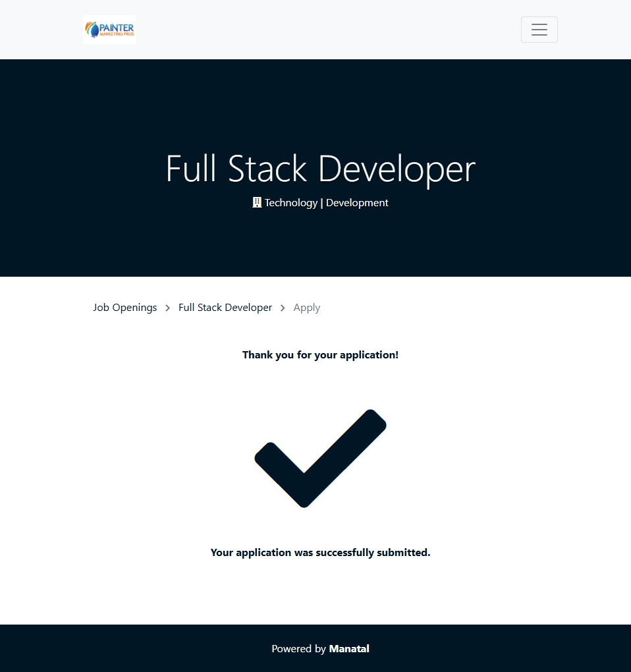Click the chevron before Apply breadcrumb

click(283, 308)
